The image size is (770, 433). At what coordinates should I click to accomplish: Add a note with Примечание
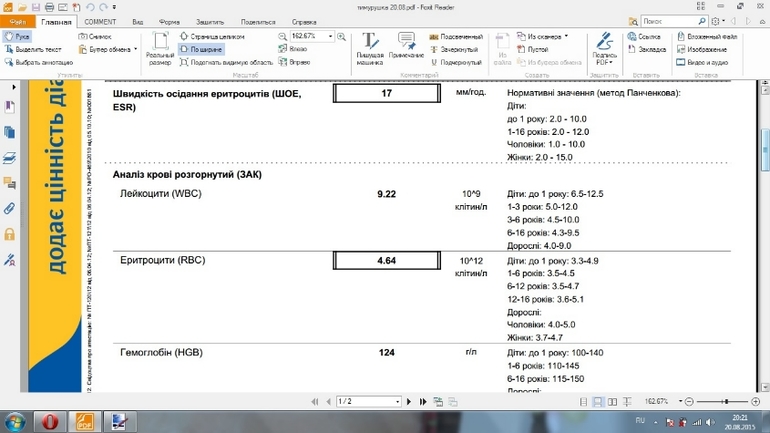tap(406, 48)
